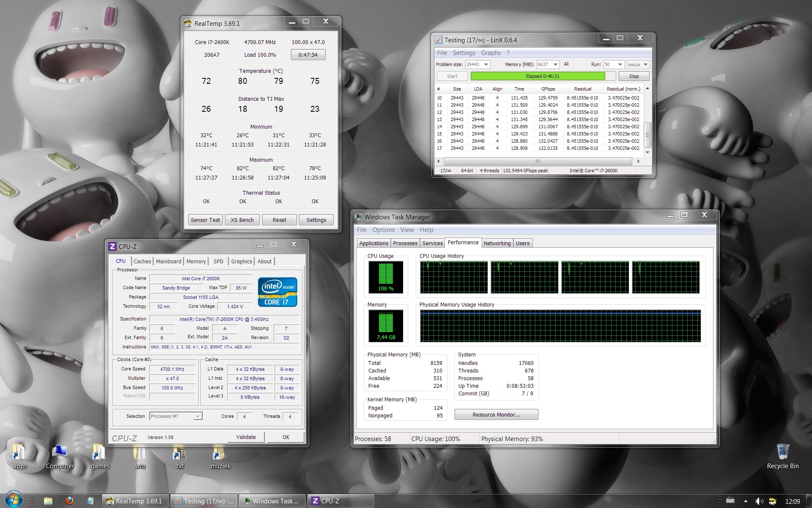Launch Firefox from the taskbar
This screenshot has width=812, height=508.
coord(69,501)
